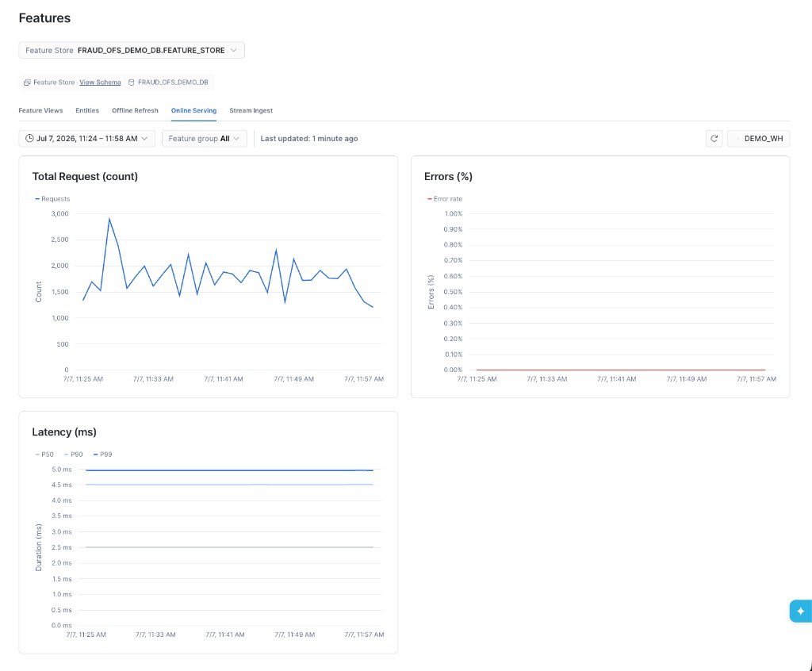Click the 7/7, 11:33 AM label under Latency chart
This screenshot has width=812, height=671.
155,635
